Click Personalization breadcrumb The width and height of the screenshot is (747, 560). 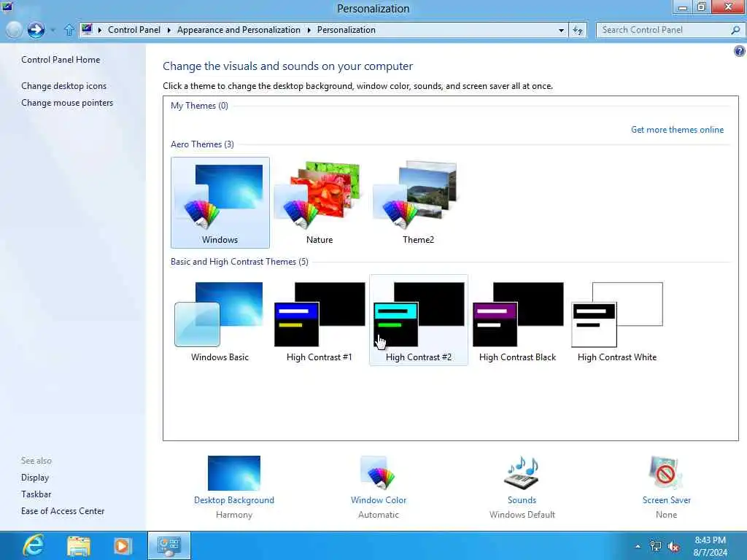347,29
